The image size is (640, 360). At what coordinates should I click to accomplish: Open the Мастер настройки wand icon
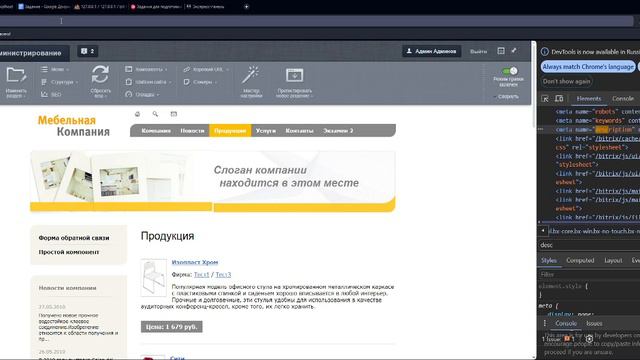coord(251,75)
